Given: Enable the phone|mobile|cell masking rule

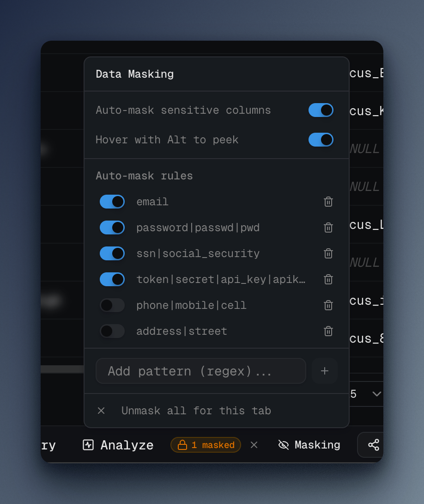Looking at the screenshot, I should 112,305.
